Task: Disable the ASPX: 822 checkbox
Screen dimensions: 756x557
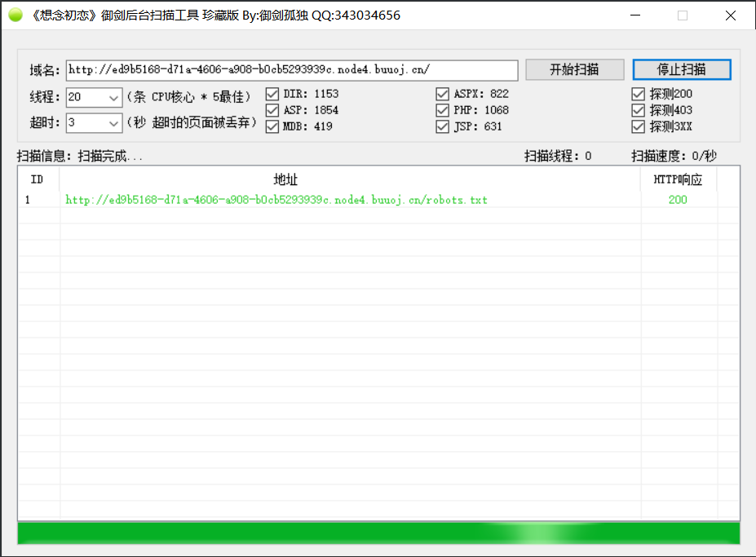Action: (442, 94)
